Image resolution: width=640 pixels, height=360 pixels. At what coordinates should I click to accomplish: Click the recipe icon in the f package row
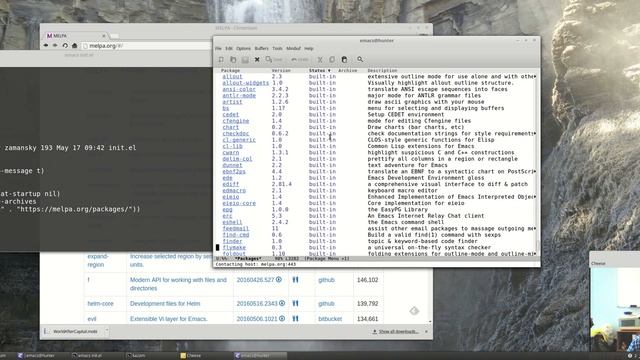click(x=295, y=280)
